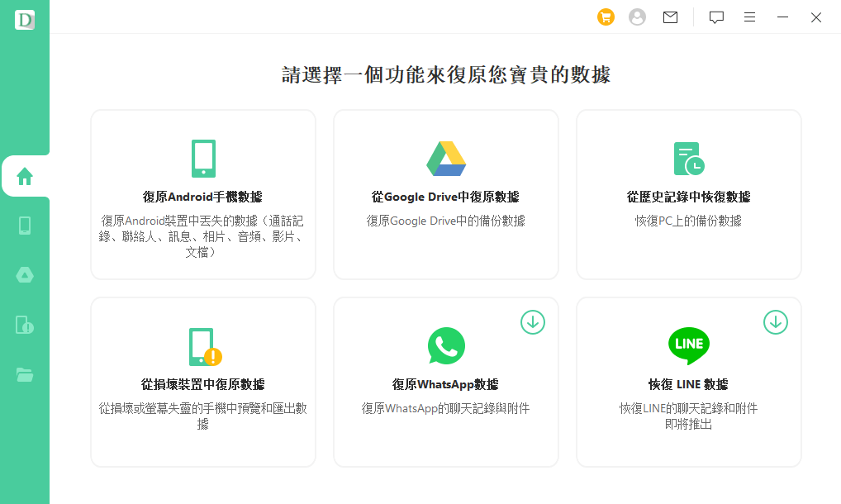841x504 pixels.
Task: Open Google Drive recovery in sidebar
Action: click(x=25, y=275)
